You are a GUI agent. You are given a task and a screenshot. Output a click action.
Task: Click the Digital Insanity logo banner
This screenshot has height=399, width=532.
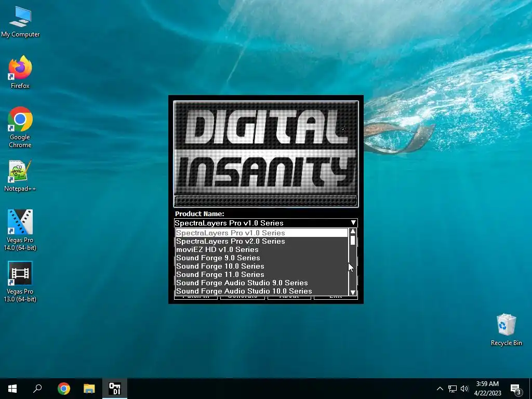[266, 154]
